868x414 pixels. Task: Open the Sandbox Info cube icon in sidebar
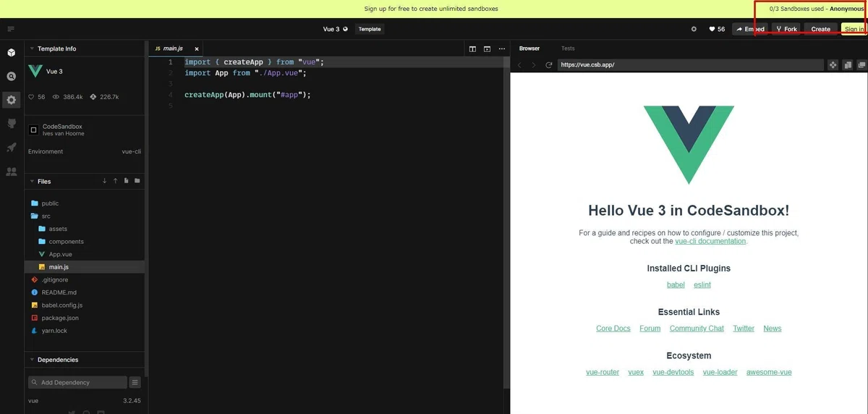coord(12,52)
